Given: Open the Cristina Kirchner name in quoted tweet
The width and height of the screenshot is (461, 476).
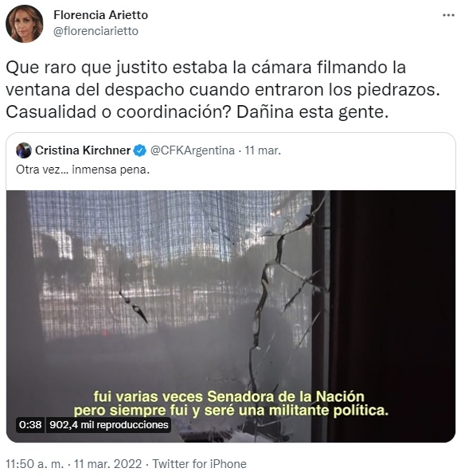Looking at the screenshot, I should coord(83,150).
